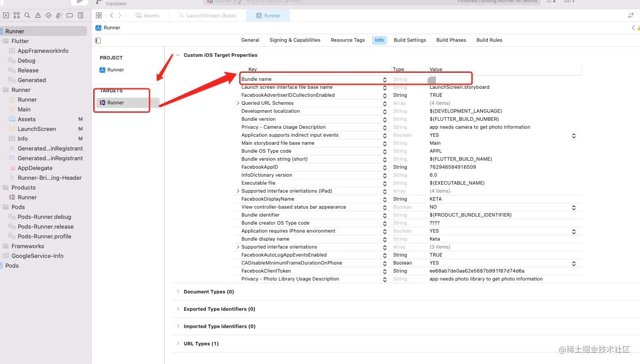Screen dimensions: 640x364
Task: Go forward with the editor forward arrow
Action: [120, 16]
